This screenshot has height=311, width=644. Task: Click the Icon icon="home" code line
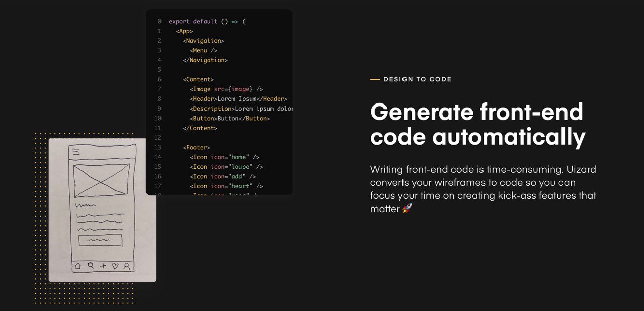[224, 157]
